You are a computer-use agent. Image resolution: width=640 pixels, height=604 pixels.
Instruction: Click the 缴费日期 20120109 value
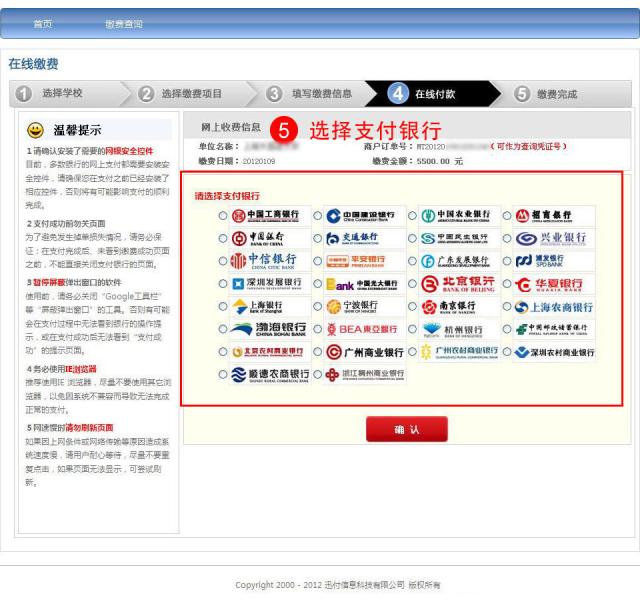pos(259,161)
